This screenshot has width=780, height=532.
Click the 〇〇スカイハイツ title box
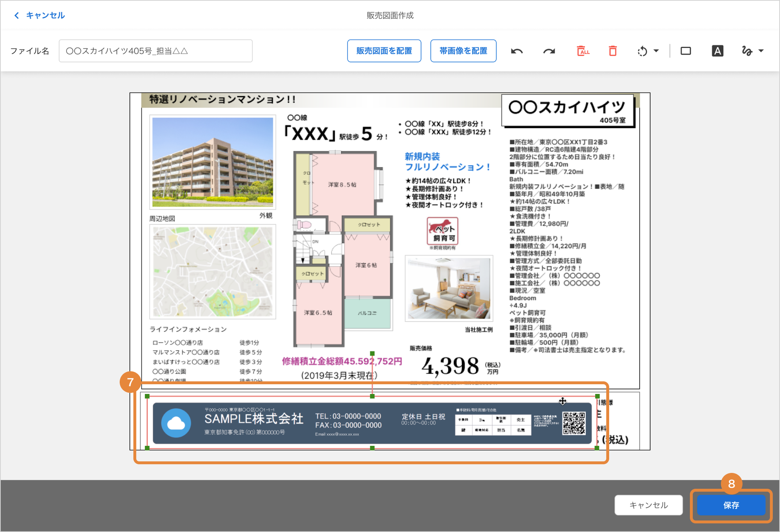[x=567, y=110]
